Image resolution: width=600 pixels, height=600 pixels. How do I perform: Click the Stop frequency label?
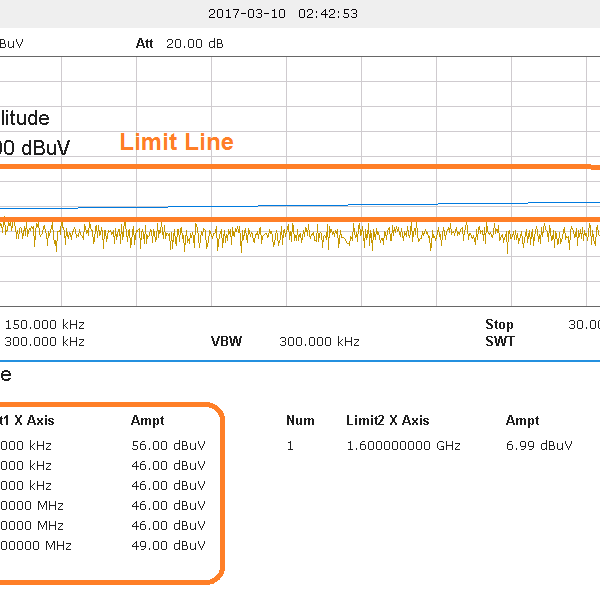tap(499, 324)
